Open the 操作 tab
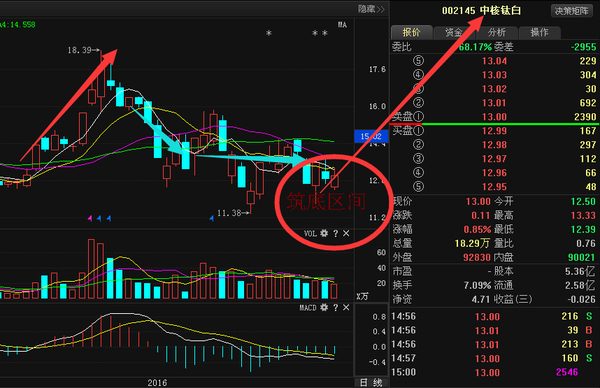The height and width of the screenshot is (388, 600). 540,33
